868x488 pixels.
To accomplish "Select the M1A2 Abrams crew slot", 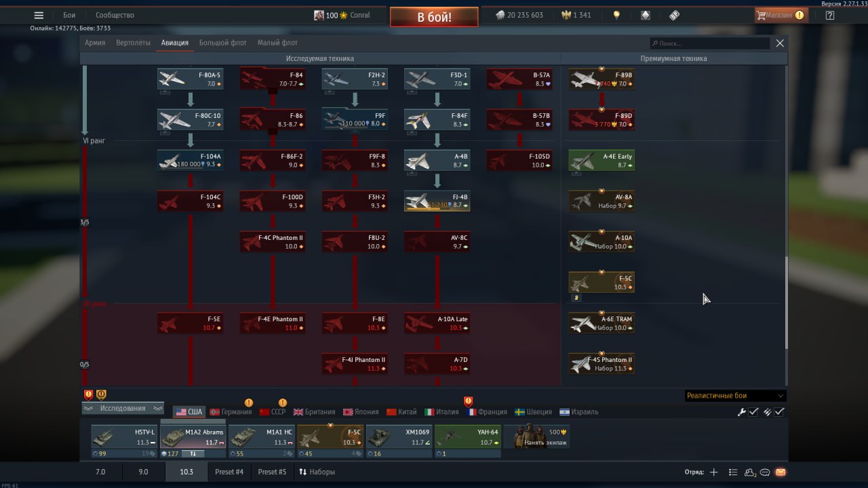I will coord(193,437).
